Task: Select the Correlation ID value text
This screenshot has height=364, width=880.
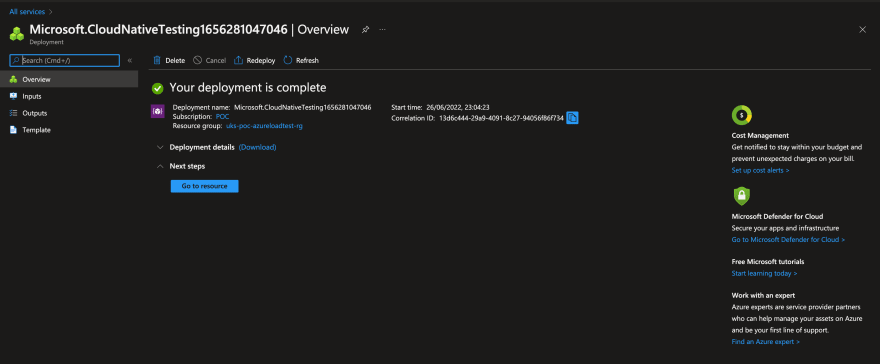Action: click(x=501, y=118)
